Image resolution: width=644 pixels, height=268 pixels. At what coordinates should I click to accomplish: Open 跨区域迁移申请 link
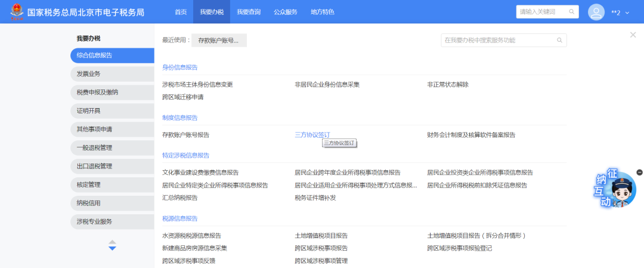(x=183, y=97)
